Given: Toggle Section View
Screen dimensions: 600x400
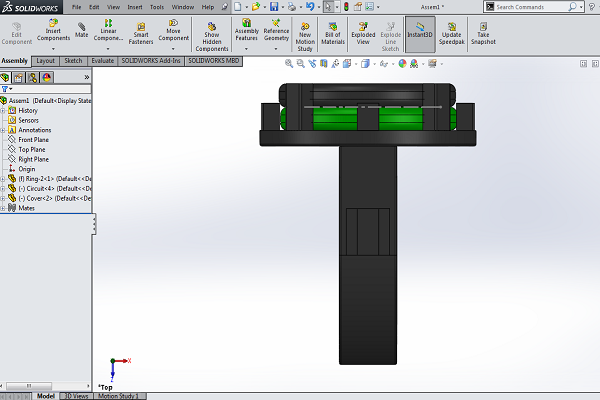Looking at the screenshot, I should click(x=324, y=64).
